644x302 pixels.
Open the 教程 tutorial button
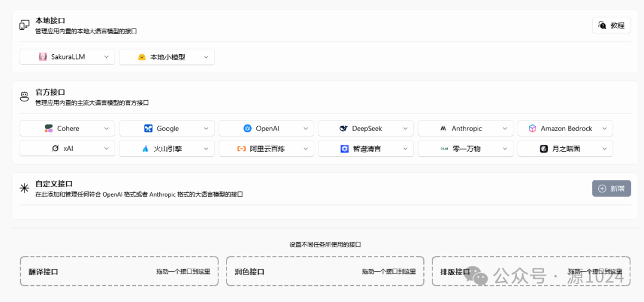pyautogui.click(x=611, y=25)
